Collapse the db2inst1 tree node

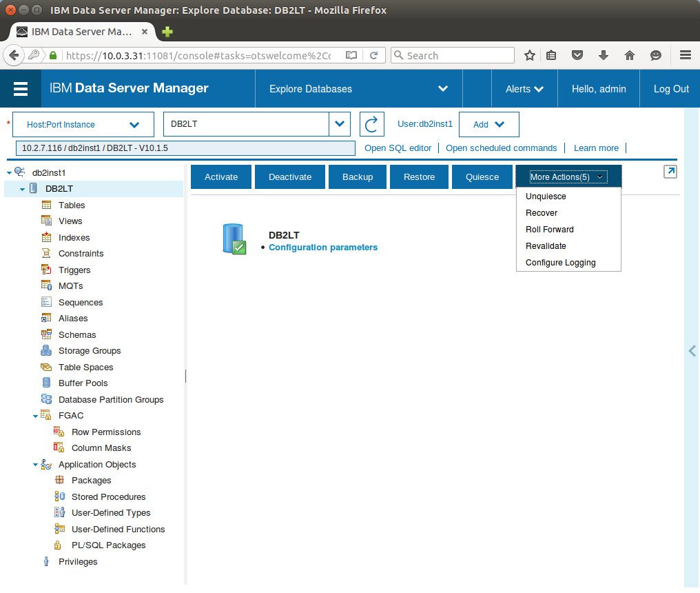(9, 173)
